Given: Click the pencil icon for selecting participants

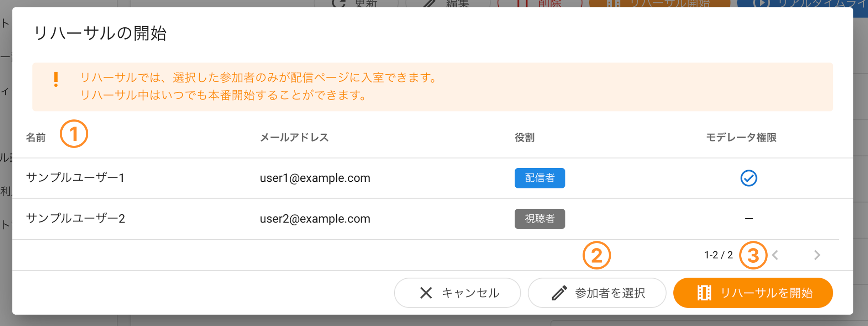Looking at the screenshot, I should (559, 293).
